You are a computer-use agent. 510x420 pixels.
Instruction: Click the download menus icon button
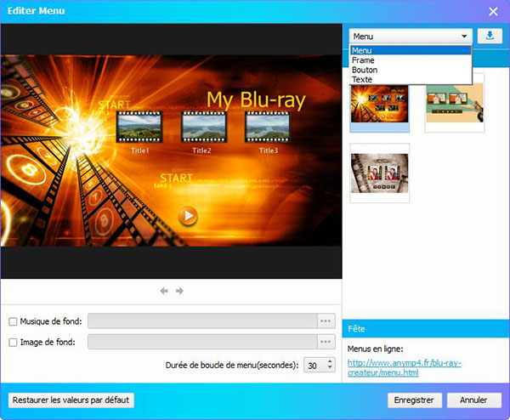[490, 36]
